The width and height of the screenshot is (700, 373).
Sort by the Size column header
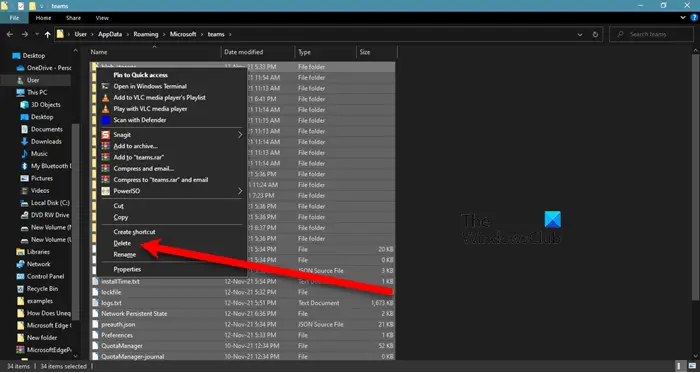tap(376, 52)
